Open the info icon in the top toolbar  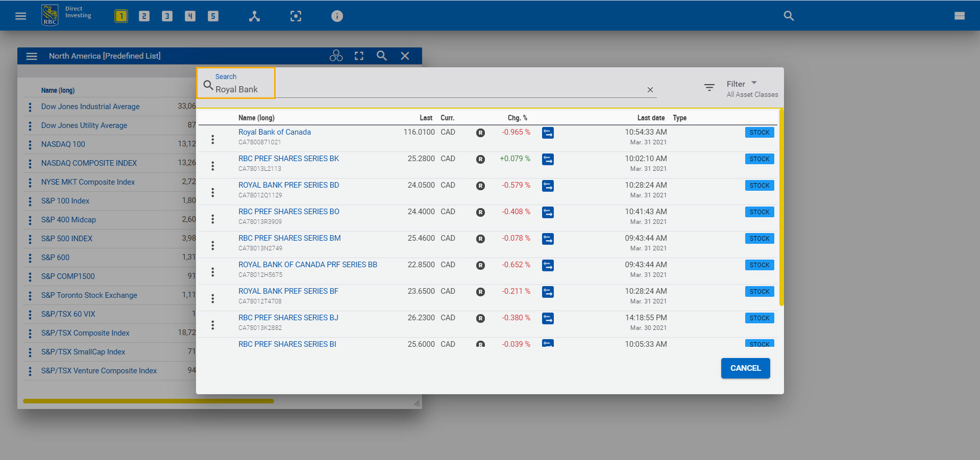coord(337,16)
